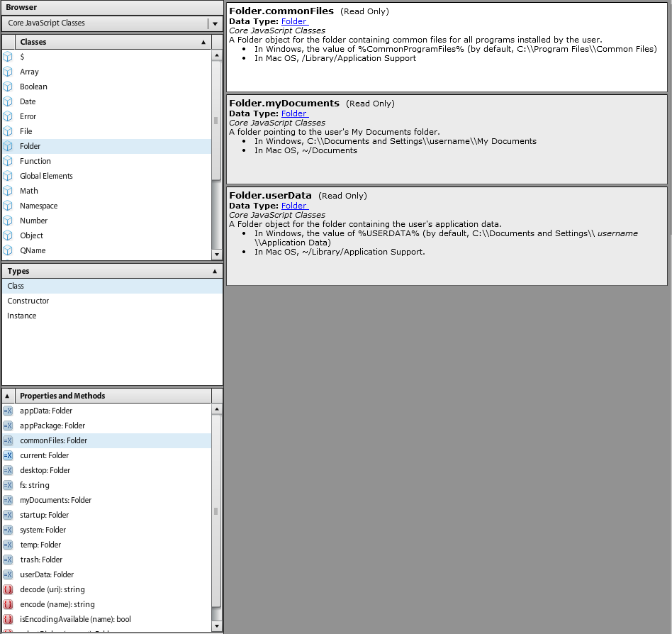
Task: Open the Core JavaScript Classes dropdown
Action: click(215, 23)
